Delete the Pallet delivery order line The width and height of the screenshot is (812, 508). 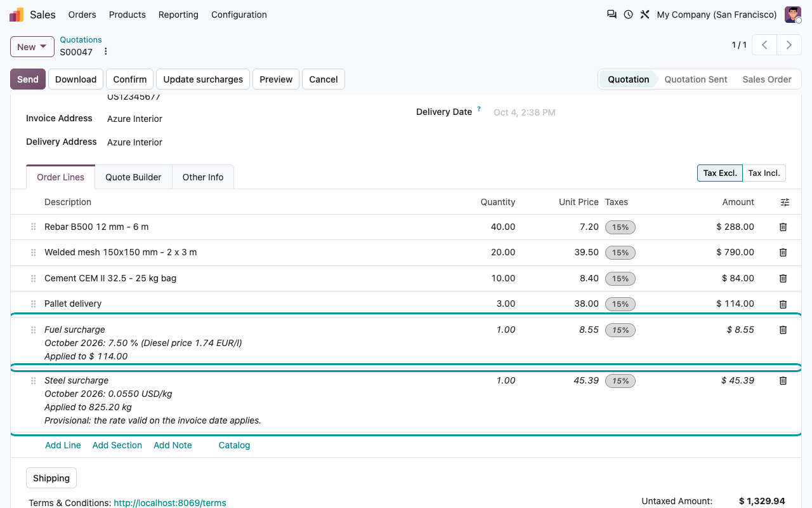click(783, 304)
